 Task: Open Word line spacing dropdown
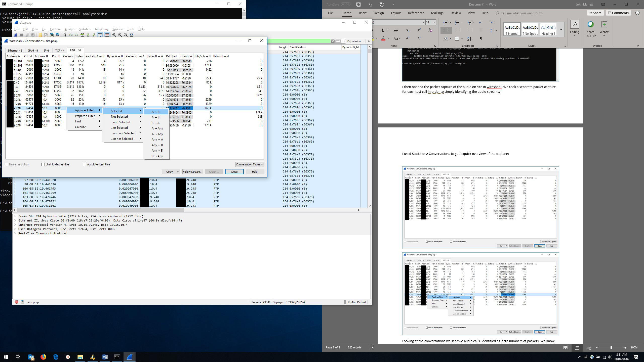point(493,31)
